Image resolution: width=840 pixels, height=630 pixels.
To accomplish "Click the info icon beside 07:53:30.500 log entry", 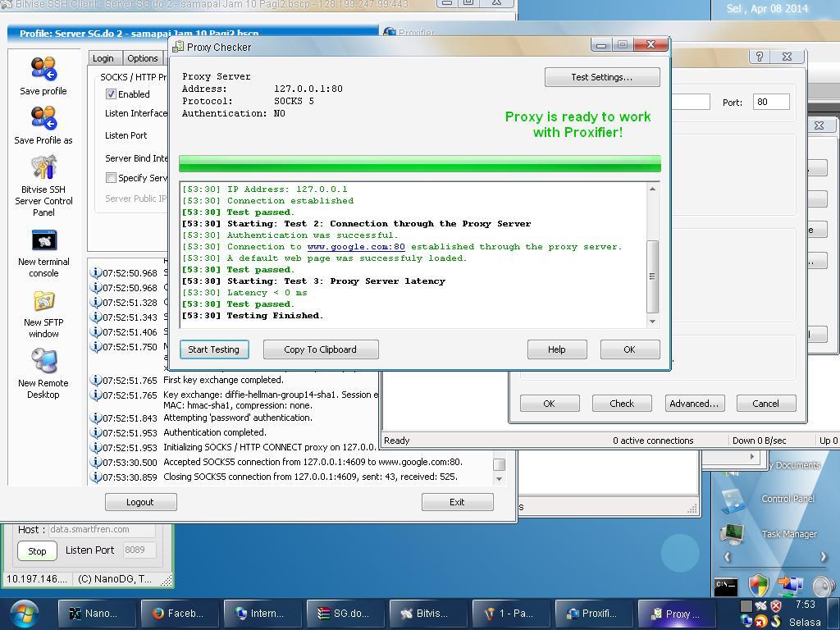I will (96, 462).
